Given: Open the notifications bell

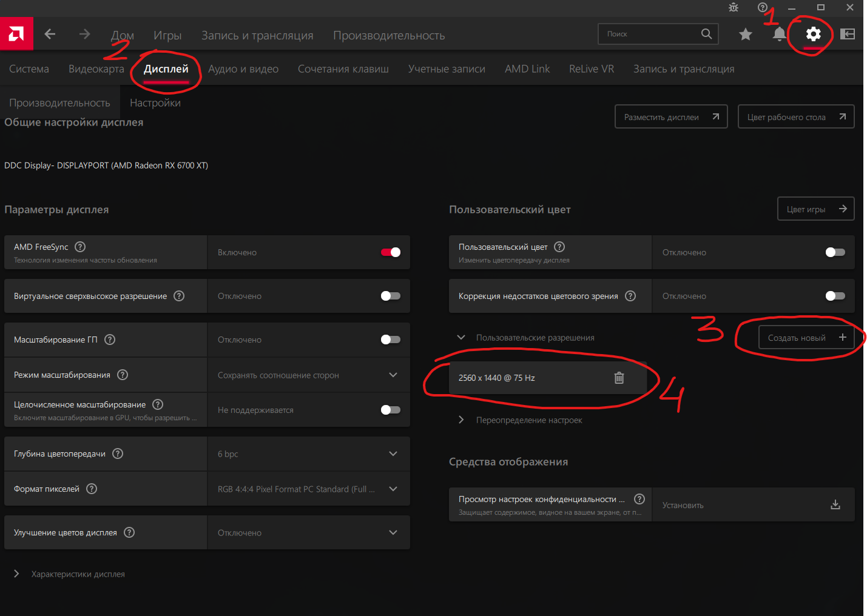Looking at the screenshot, I should pos(779,34).
